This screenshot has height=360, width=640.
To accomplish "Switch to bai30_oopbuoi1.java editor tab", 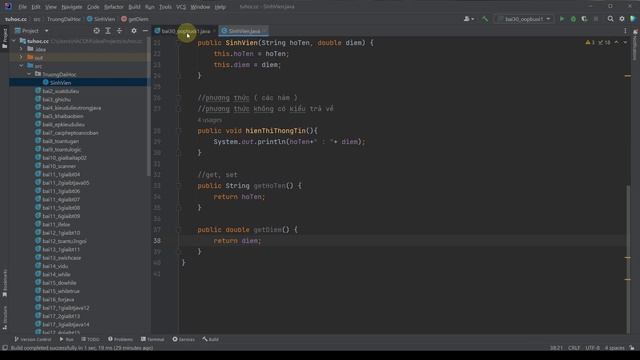I will (x=186, y=31).
